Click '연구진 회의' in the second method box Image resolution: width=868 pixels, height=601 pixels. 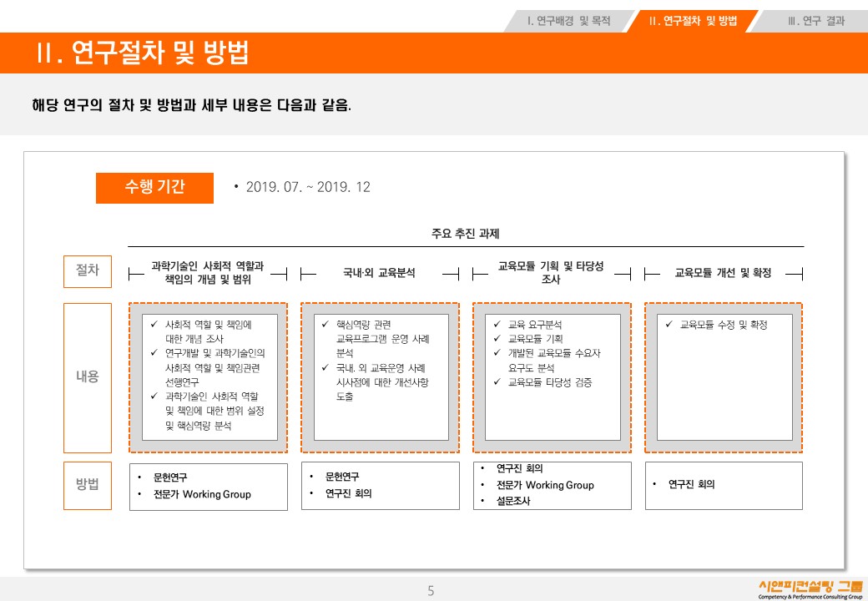[x=348, y=493]
